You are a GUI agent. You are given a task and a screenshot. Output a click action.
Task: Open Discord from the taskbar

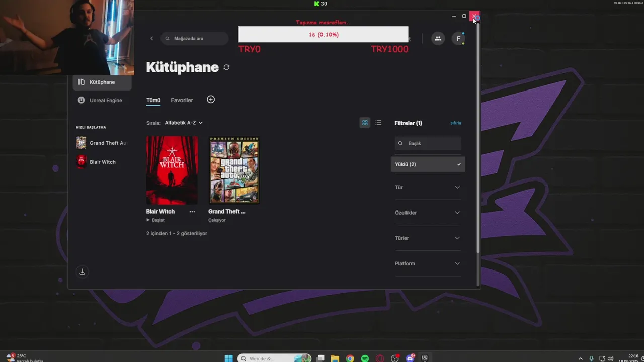410,358
